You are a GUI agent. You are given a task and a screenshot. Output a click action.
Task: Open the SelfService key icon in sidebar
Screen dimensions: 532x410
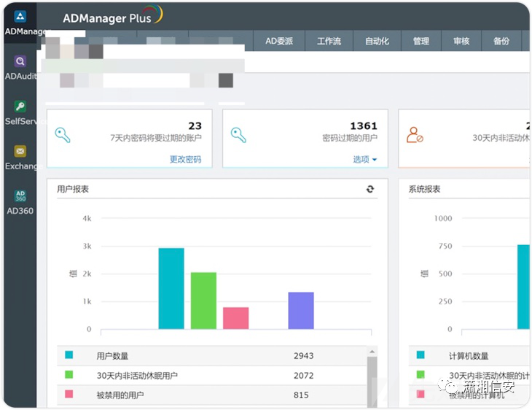20,107
